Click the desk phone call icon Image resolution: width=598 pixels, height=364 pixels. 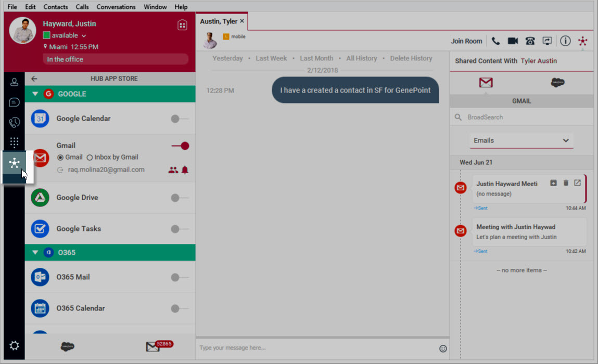click(530, 41)
